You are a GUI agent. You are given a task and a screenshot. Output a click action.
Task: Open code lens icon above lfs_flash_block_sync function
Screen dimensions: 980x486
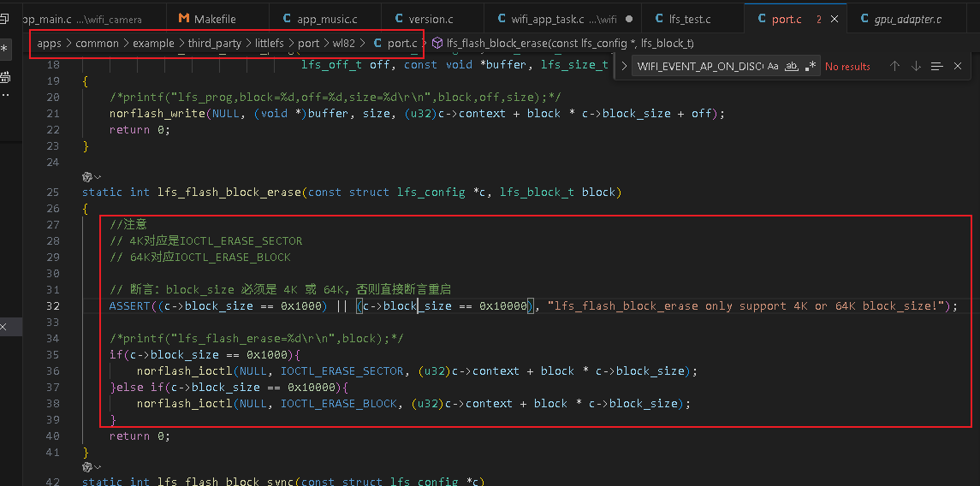coord(91,466)
